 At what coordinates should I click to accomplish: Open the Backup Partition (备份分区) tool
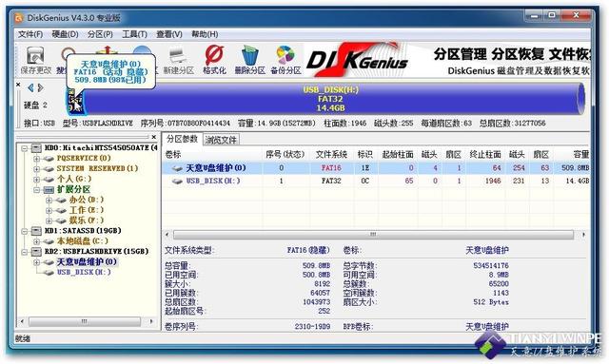point(285,60)
